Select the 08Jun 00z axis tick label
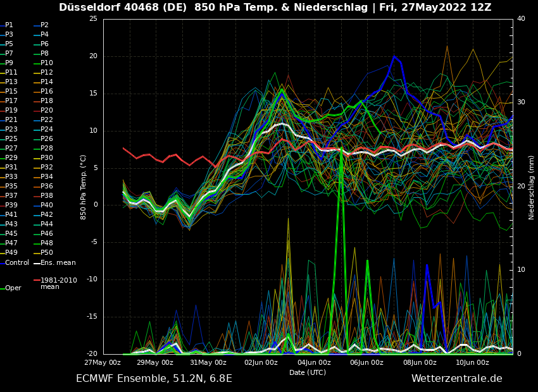 (420, 363)
